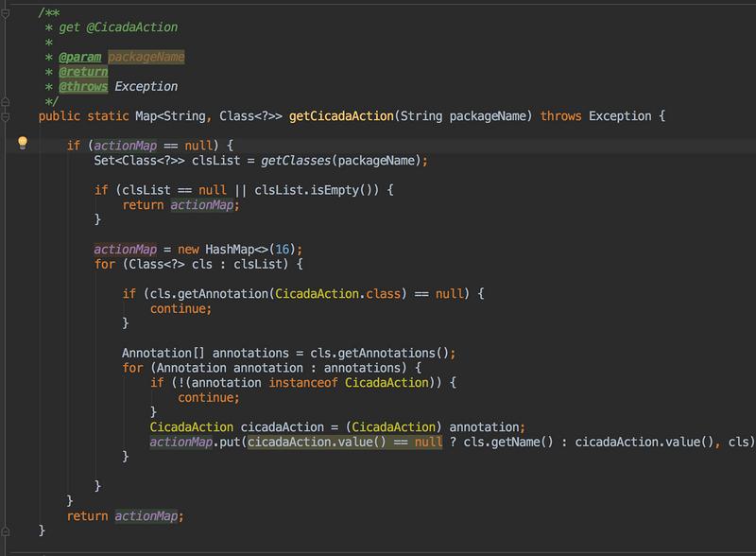The width and height of the screenshot is (756, 556).
Task: Click the cls.getAnnotations() call
Action: (x=380, y=354)
